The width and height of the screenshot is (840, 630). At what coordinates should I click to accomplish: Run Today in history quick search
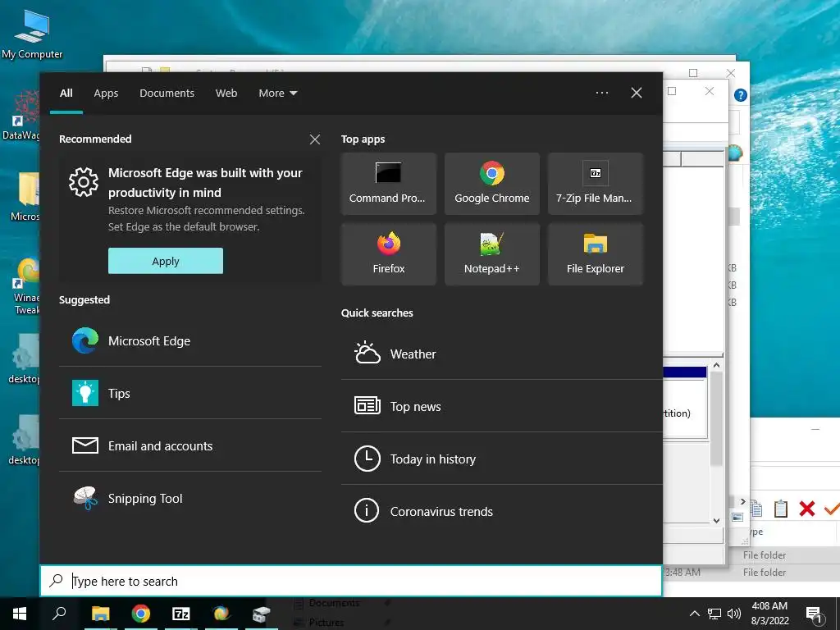click(x=501, y=459)
